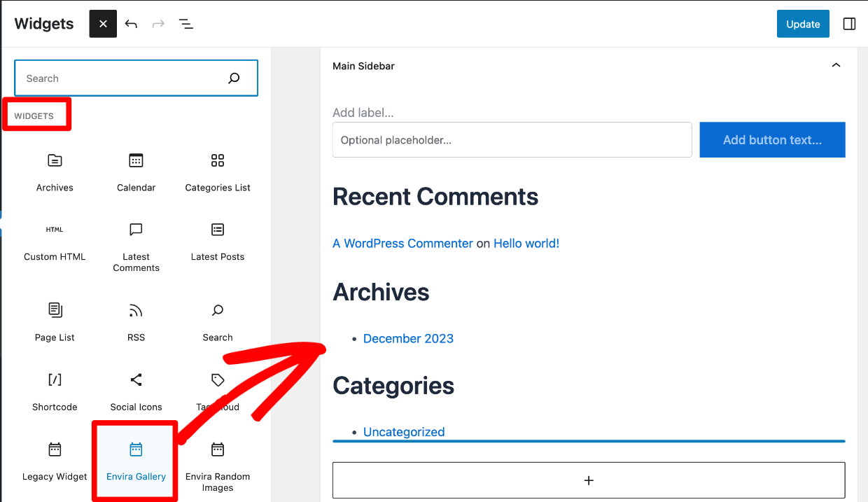Add the Shortcode widget
The image size is (868, 502).
55,391
